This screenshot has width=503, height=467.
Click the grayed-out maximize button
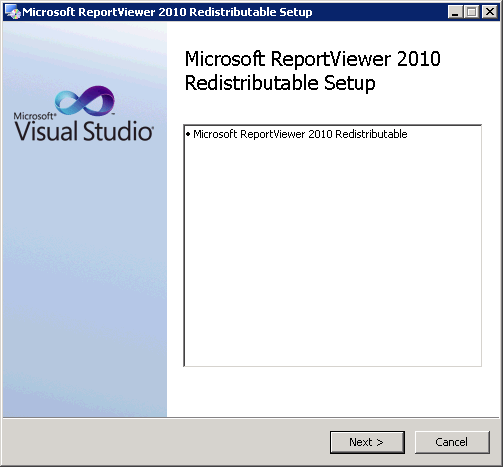coord(471,12)
